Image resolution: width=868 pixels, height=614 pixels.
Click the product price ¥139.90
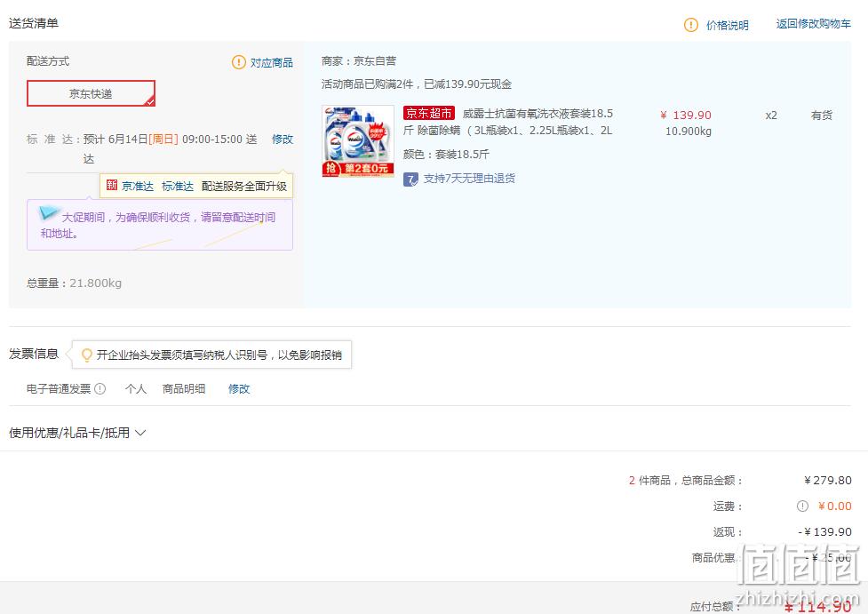pyautogui.click(x=686, y=116)
